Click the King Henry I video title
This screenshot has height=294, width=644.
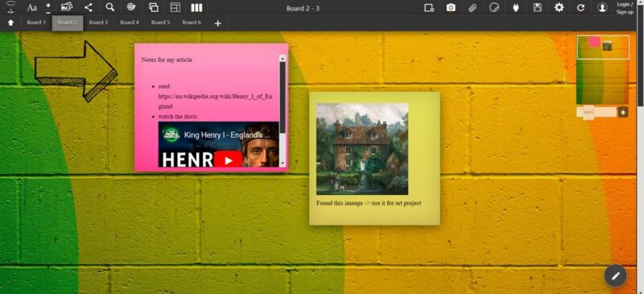tap(227, 135)
